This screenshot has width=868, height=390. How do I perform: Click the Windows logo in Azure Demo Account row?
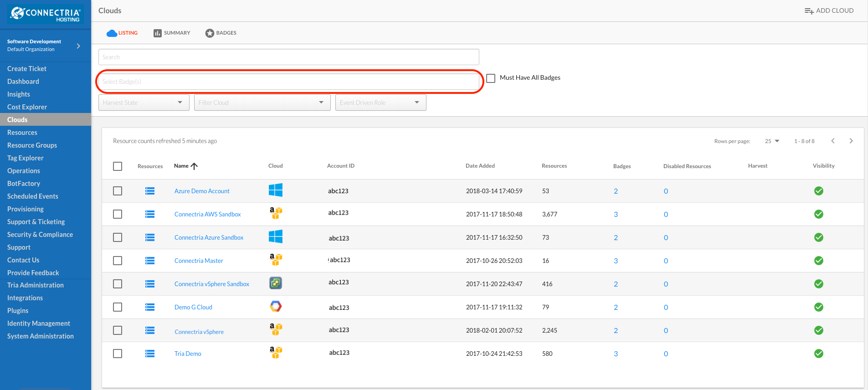(x=276, y=190)
